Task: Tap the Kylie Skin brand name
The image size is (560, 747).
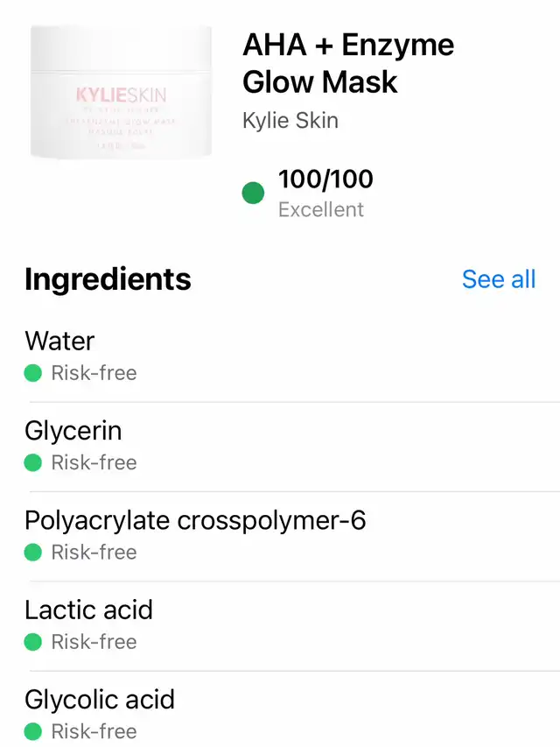Action: pos(290,120)
